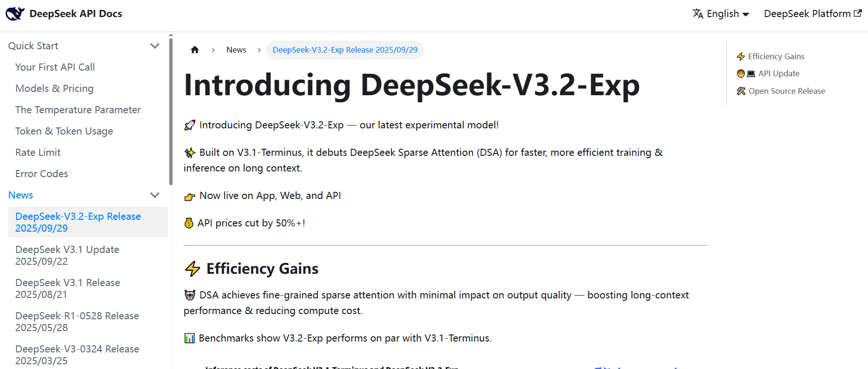The image size is (868, 369).
Task: Click the DeepSeek whale logo icon
Action: (15, 14)
